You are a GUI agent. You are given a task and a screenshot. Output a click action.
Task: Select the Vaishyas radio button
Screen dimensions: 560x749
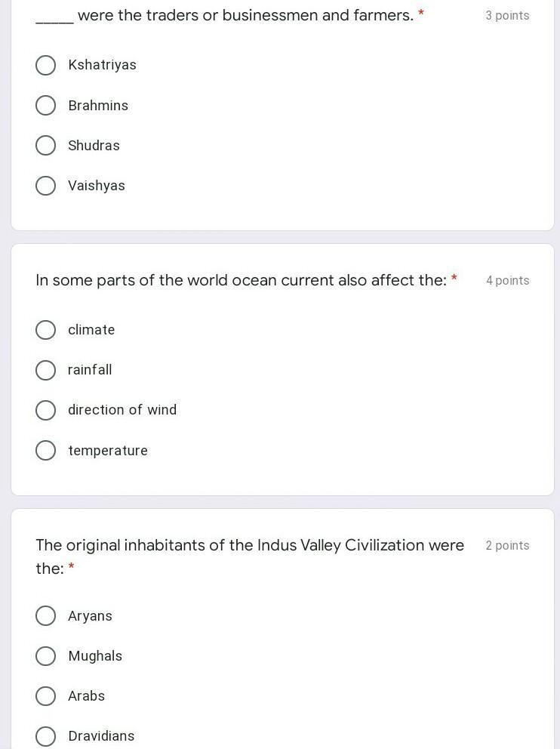(x=45, y=186)
